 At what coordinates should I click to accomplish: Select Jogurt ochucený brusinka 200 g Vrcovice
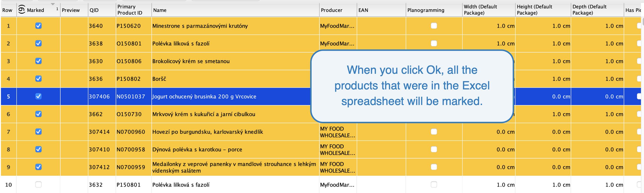[x=204, y=96]
